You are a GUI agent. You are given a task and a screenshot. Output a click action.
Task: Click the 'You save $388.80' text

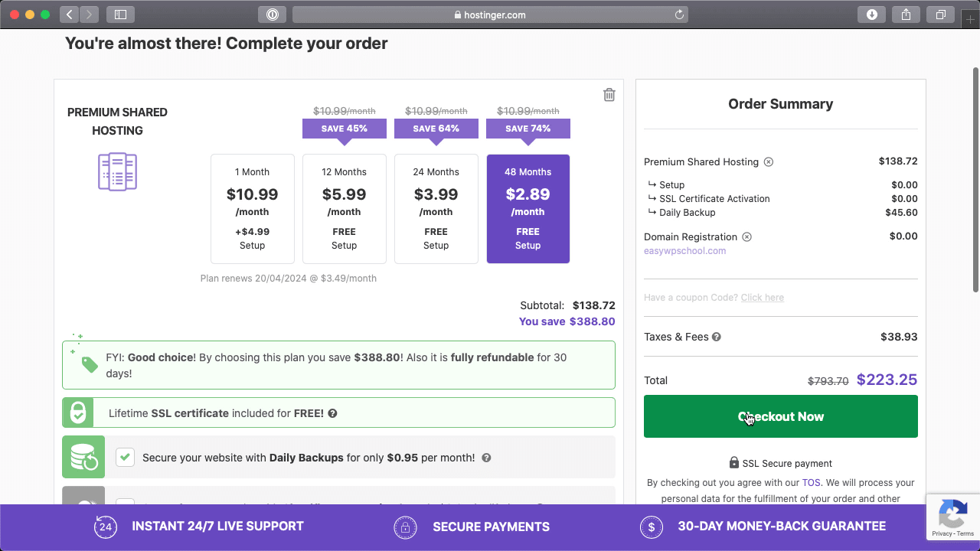pyautogui.click(x=567, y=321)
